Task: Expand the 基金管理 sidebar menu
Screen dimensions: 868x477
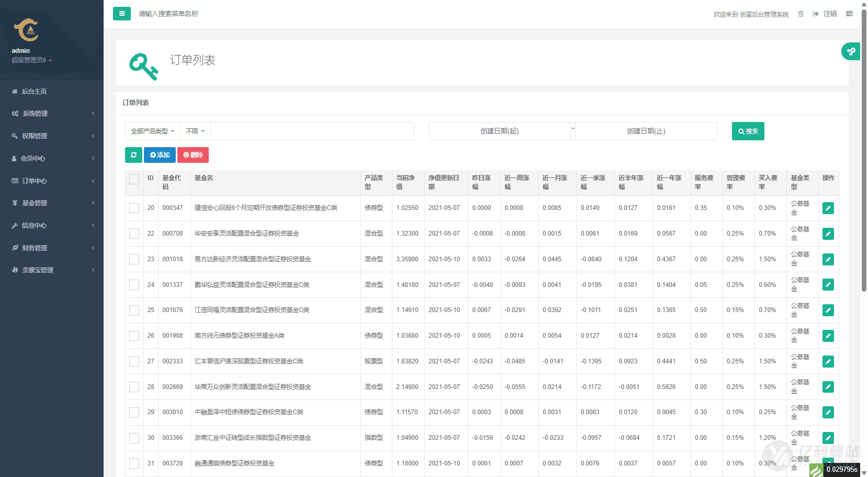Action: [36, 203]
